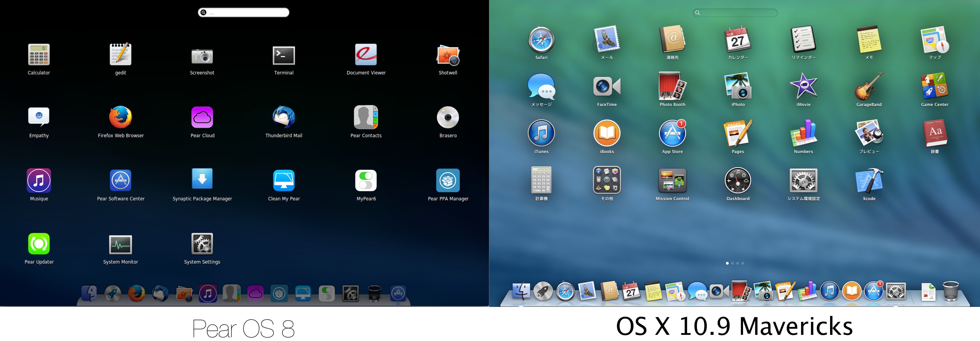Open Finder in the Mavericks Dock
This screenshot has height=341, width=980.
(521, 292)
